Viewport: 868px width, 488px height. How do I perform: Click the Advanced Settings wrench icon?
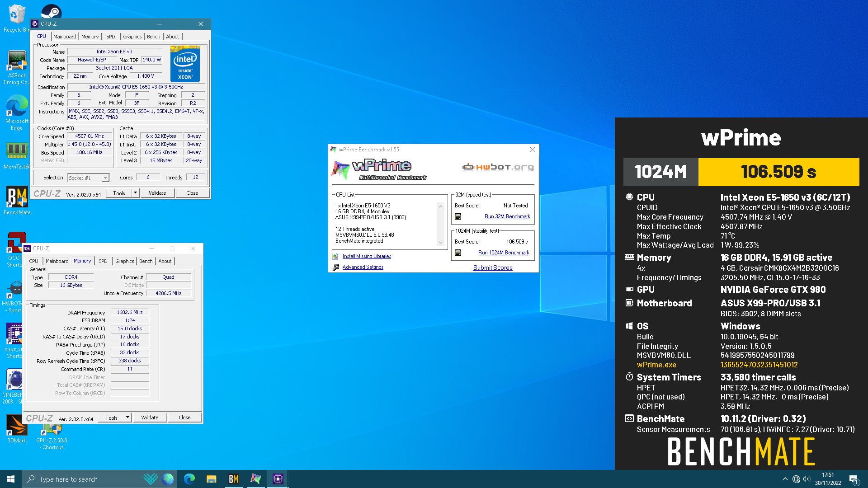pyautogui.click(x=335, y=267)
